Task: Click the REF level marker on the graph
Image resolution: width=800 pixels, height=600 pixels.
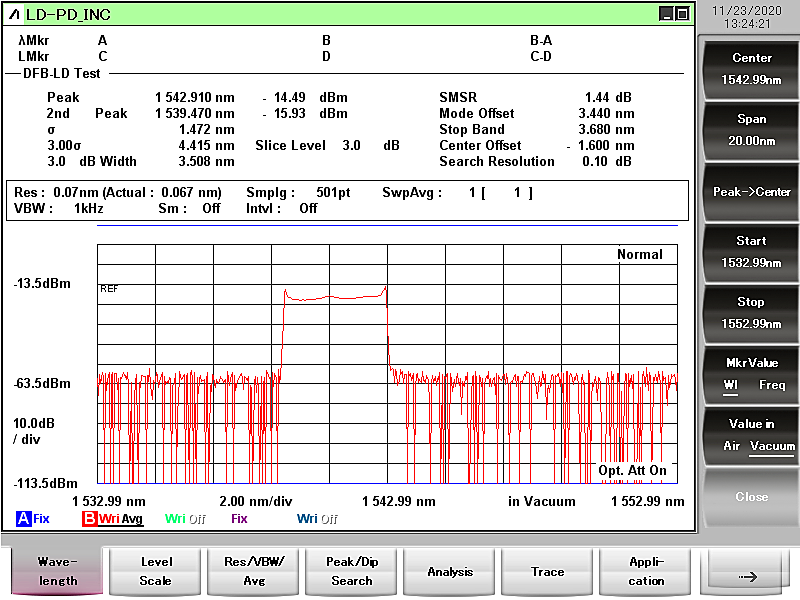Action: tap(109, 288)
